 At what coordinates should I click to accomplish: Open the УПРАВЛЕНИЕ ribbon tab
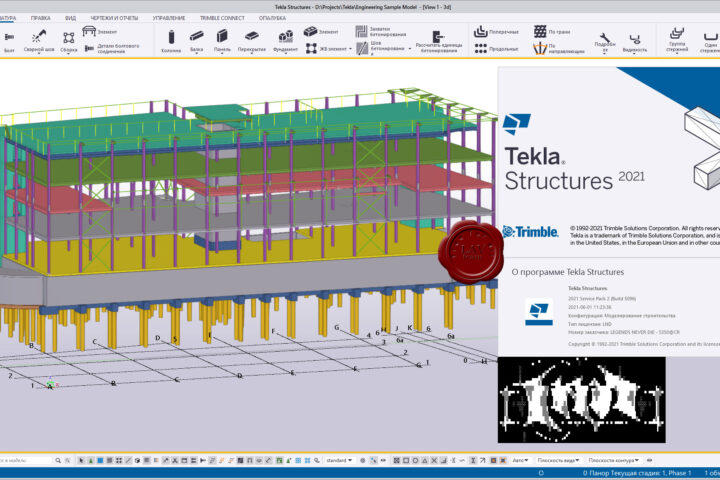169,18
